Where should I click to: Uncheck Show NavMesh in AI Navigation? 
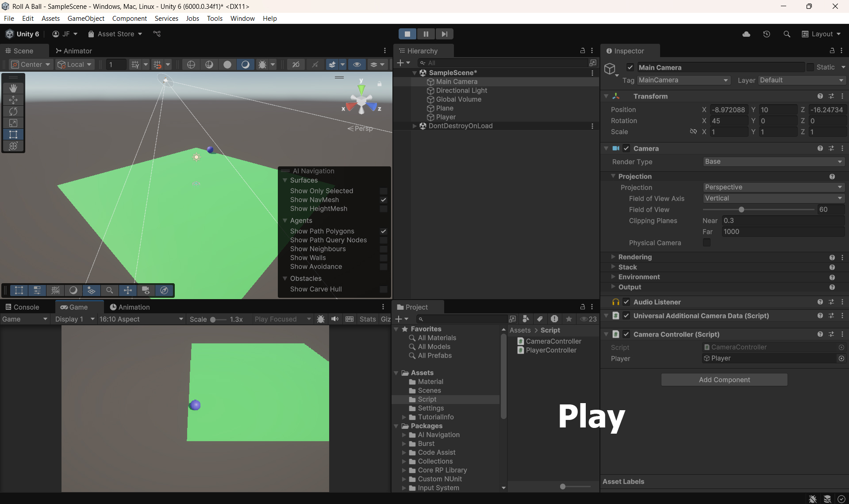[x=384, y=200]
